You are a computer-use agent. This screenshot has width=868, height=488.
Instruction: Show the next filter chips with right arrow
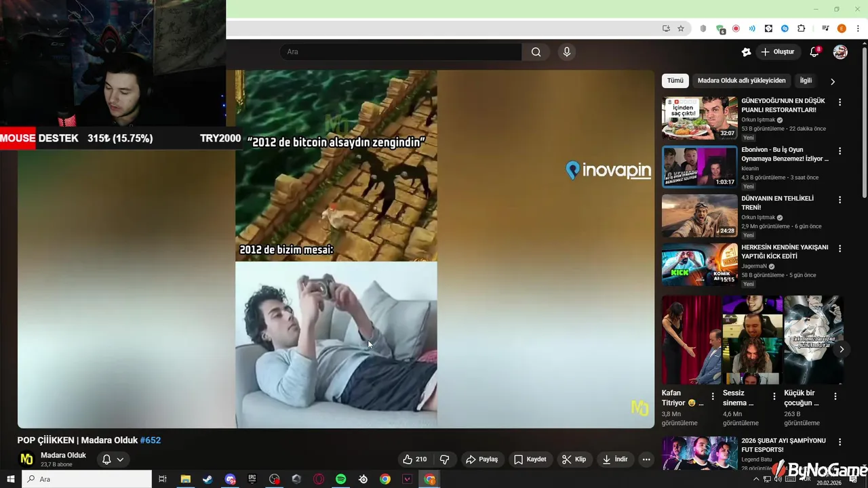(833, 81)
